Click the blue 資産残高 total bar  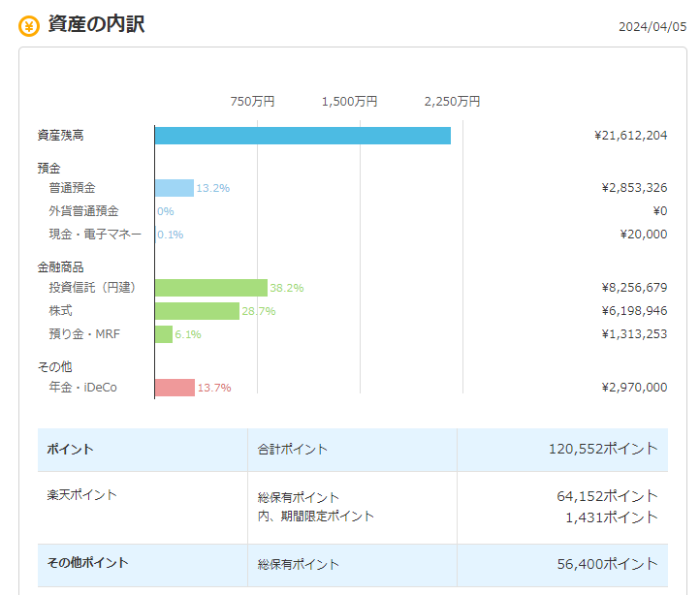[302, 136]
